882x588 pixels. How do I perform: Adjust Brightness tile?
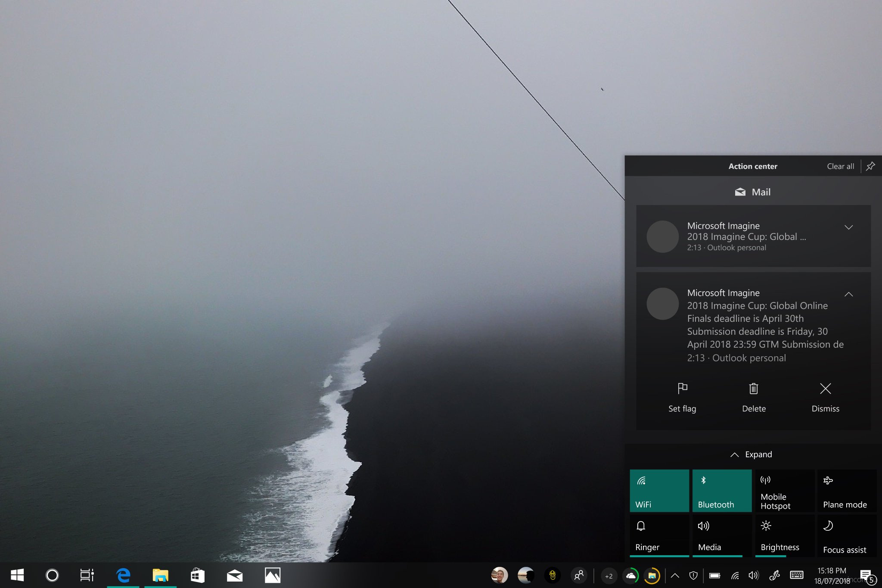coord(785,536)
